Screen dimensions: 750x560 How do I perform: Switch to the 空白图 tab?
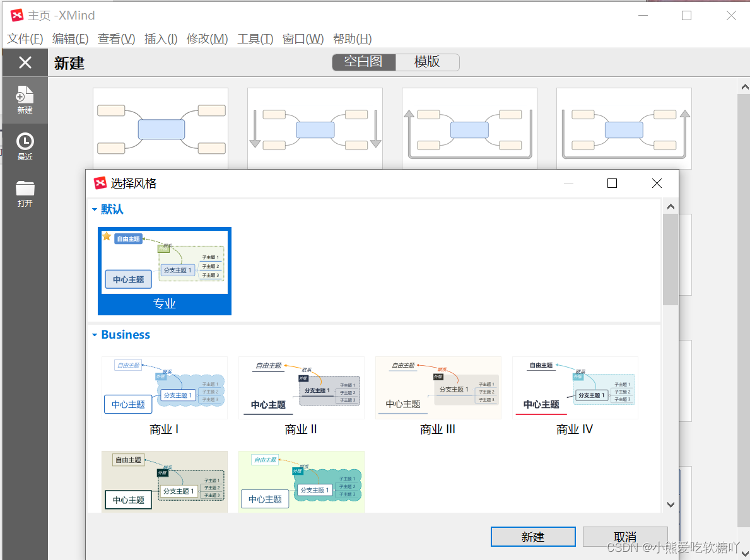click(363, 62)
